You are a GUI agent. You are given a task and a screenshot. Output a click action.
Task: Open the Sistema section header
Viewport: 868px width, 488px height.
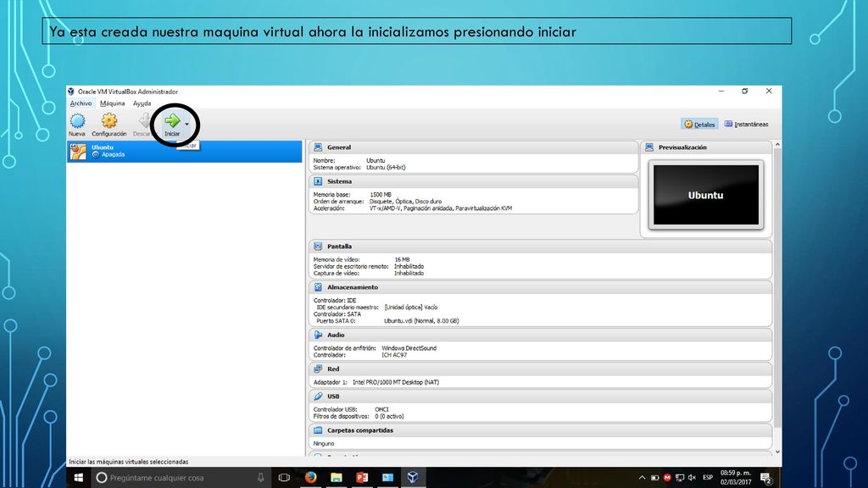point(473,181)
